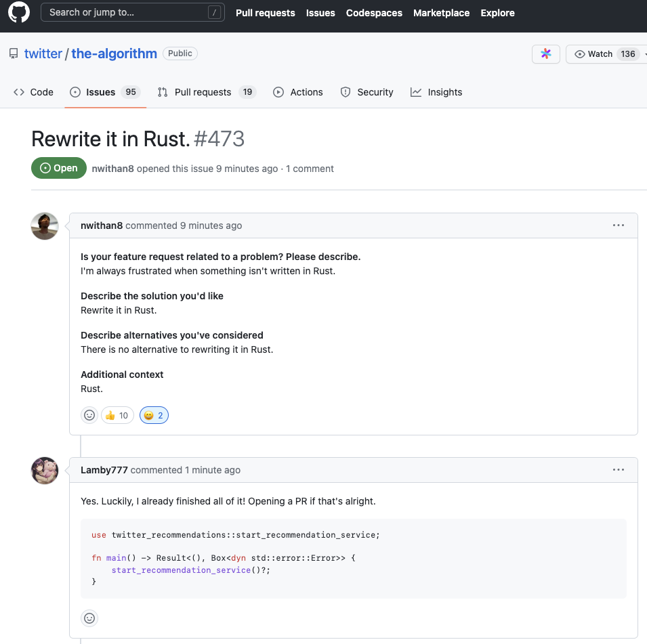647x644 pixels.
Task: Click Describe alternatives you've considered heading
Action: [171, 335]
